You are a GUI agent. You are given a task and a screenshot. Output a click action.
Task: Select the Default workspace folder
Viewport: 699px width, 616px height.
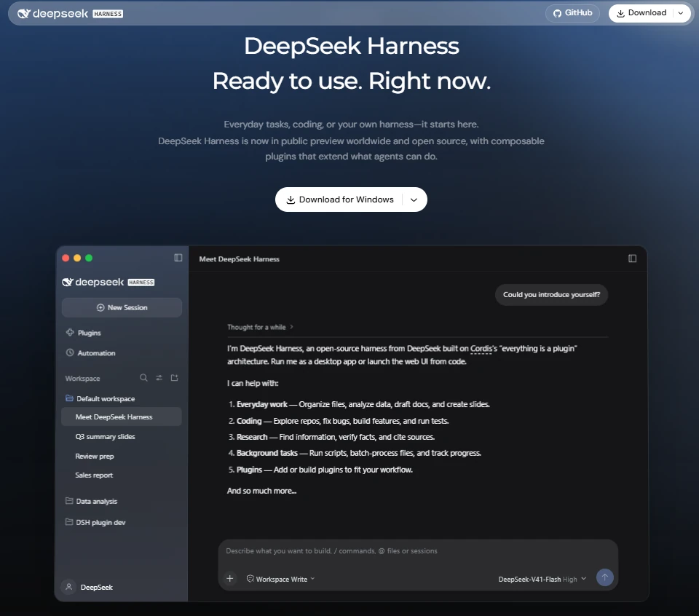coord(100,398)
